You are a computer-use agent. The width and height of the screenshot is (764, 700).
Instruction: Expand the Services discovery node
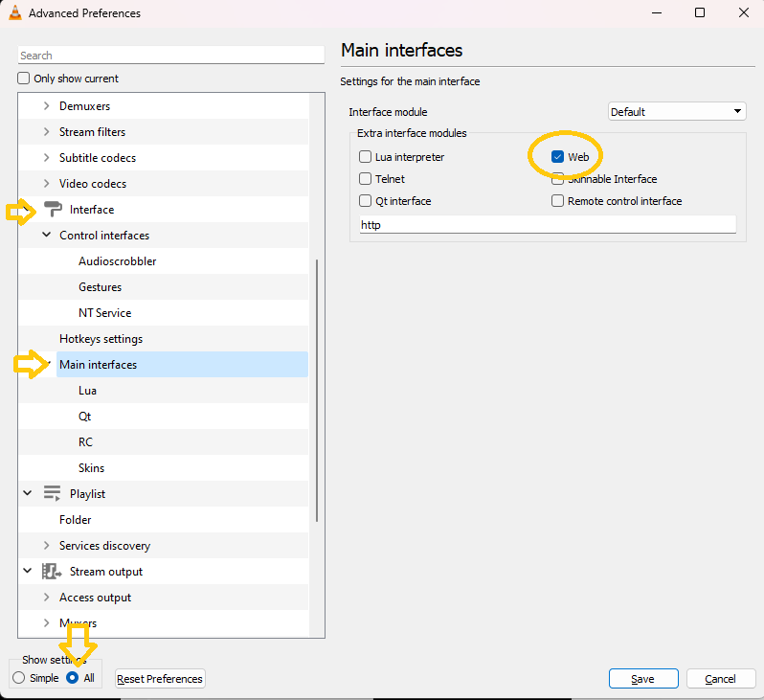click(46, 546)
